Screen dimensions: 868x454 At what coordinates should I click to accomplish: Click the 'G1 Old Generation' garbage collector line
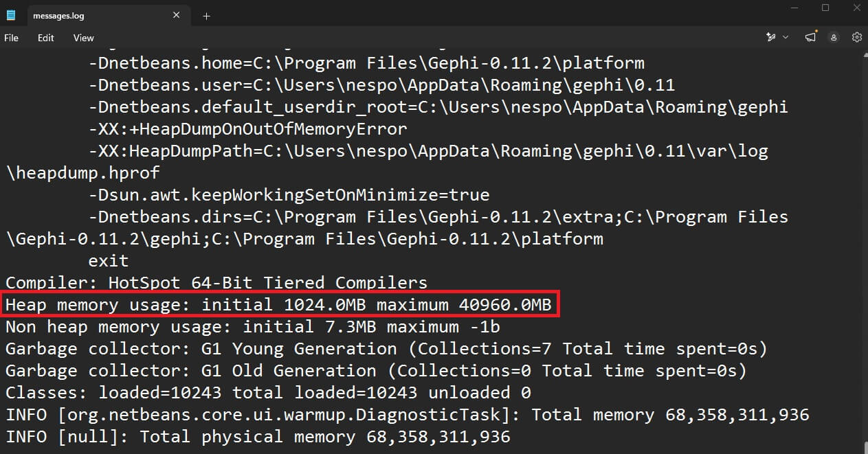point(376,371)
